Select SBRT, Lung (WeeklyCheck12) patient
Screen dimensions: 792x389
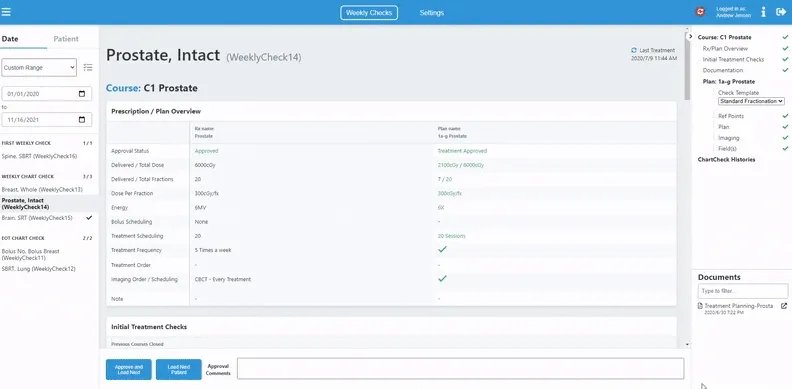pyautogui.click(x=38, y=269)
